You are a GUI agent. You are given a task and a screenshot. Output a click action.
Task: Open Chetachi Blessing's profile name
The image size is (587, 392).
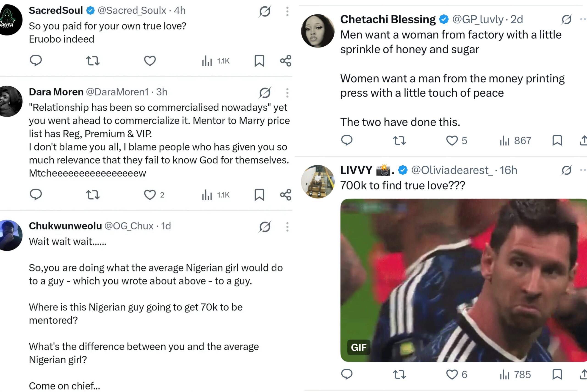[x=388, y=19]
